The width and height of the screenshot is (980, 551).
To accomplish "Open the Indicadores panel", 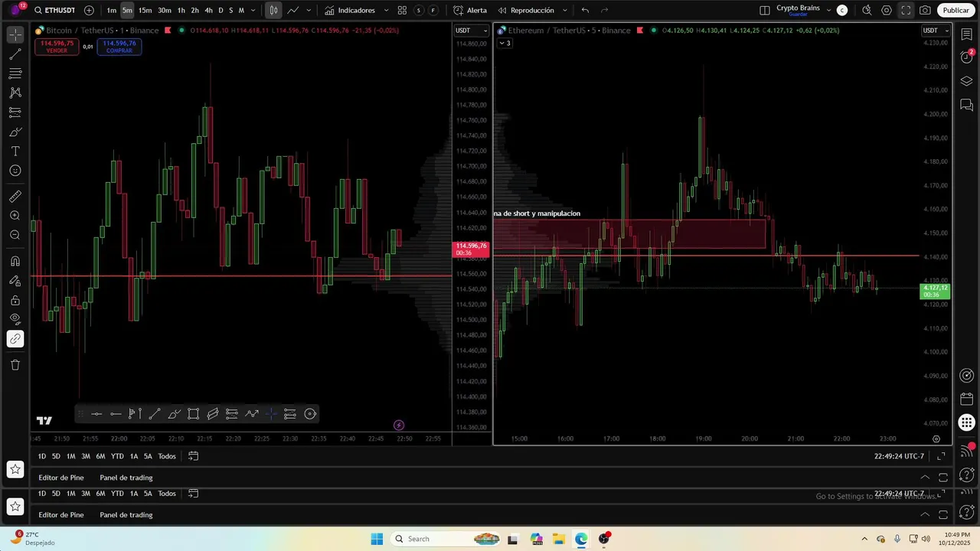I will [351, 10].
